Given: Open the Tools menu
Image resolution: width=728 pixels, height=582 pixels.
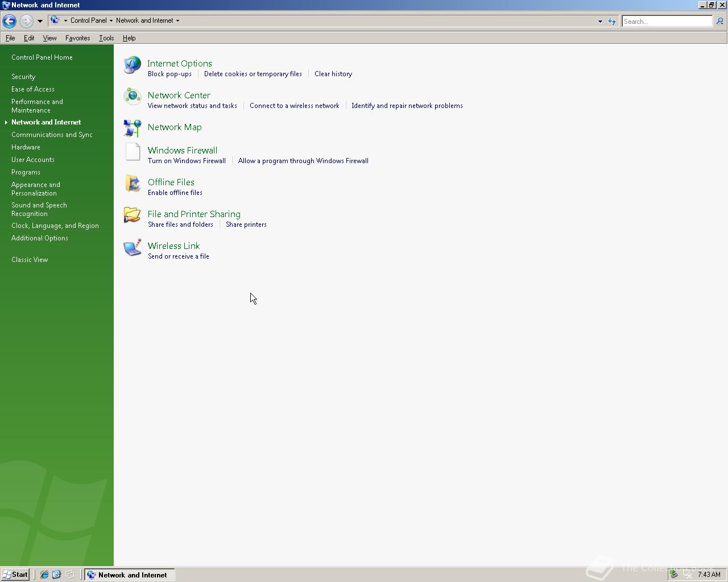Looking at the screenshot, I should [106, 38].
